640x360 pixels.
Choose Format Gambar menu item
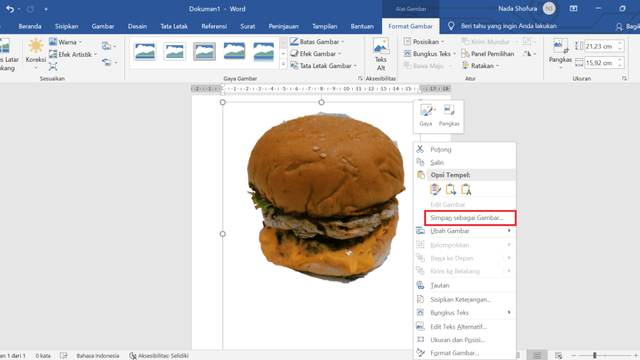click(465, 353)
